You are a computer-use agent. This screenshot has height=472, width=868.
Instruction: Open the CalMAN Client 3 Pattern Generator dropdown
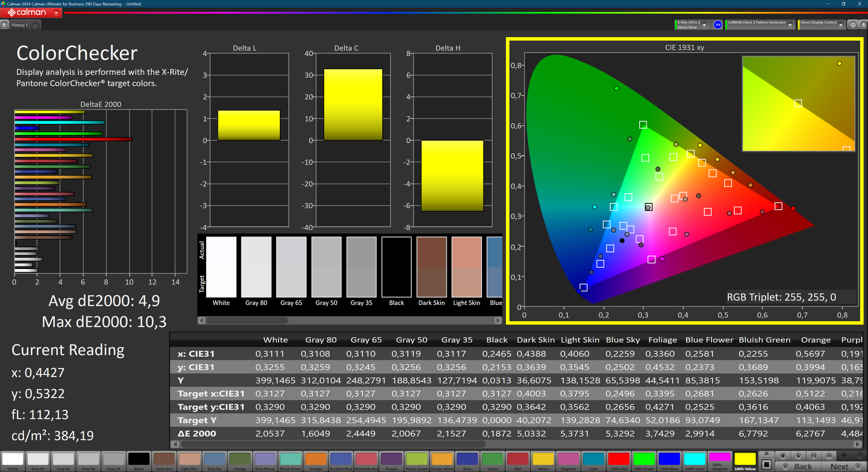click(x=790, y=25)
